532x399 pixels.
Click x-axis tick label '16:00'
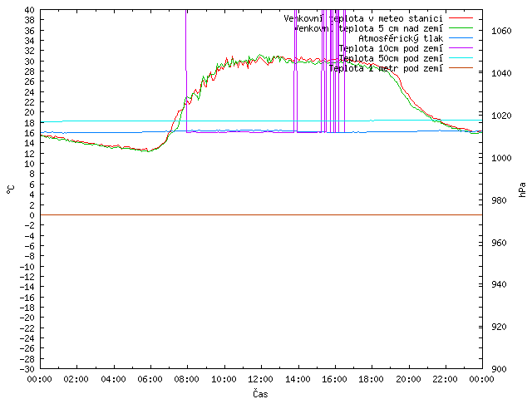[x=334, y=379]
